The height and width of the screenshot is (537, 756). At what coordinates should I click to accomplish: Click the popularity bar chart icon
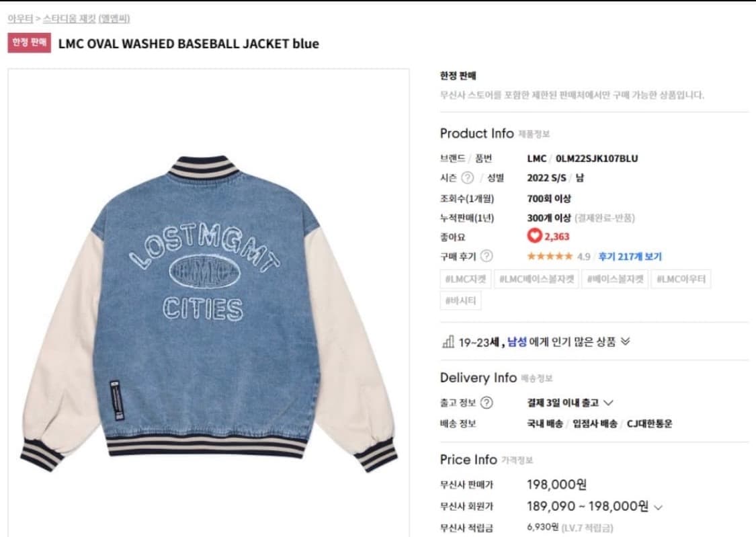448,342
